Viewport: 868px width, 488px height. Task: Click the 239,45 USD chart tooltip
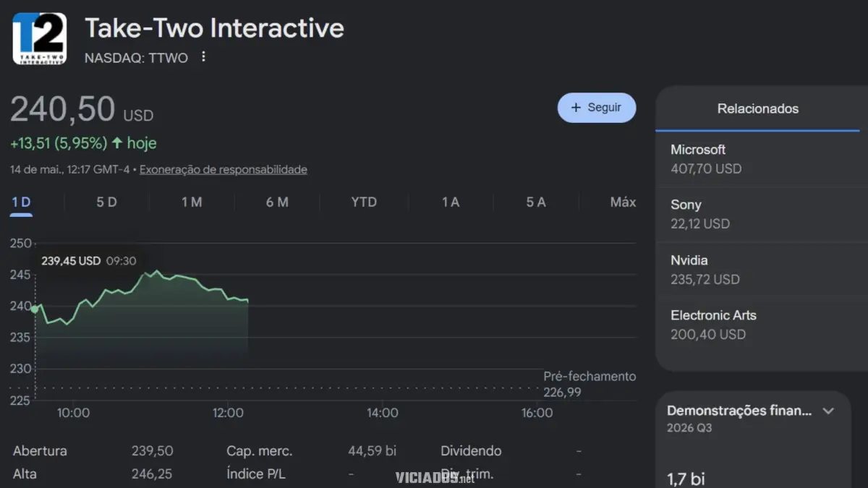point(89,261)
